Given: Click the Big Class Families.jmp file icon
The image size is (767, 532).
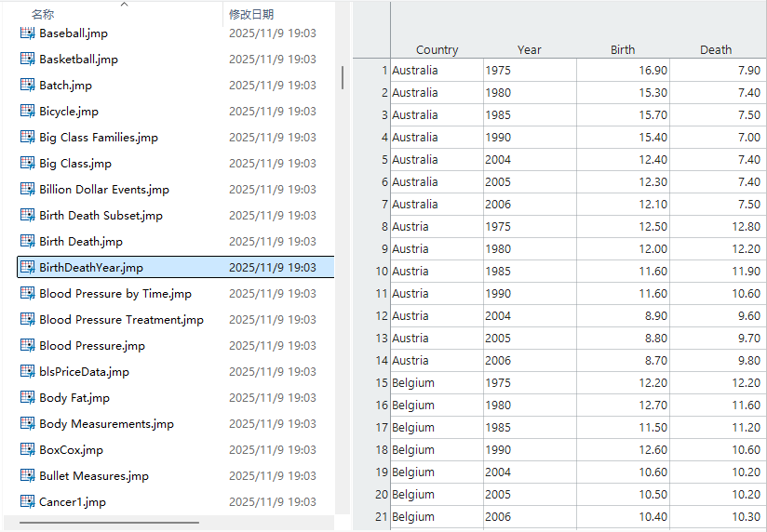Looking at the screenshot, I should click(27, 138).
